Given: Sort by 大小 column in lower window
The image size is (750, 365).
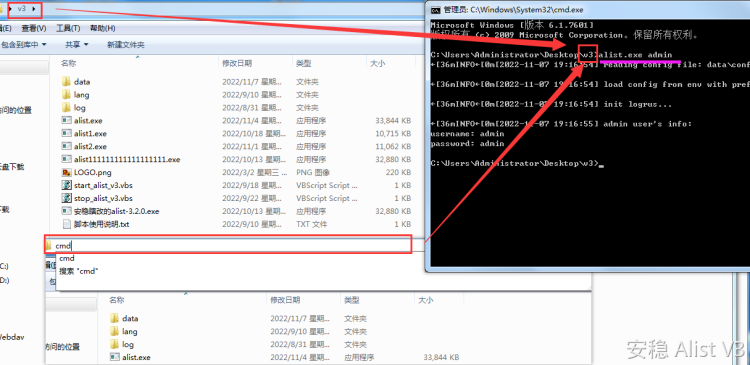Looking at the screenshot, I should pyautogui.click(x=426, y=300).
